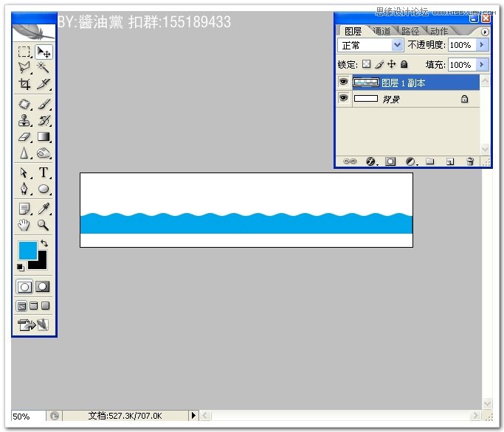Open the layer style menu
The height and width of the screenshot is (432, 504).
point(371,161)
